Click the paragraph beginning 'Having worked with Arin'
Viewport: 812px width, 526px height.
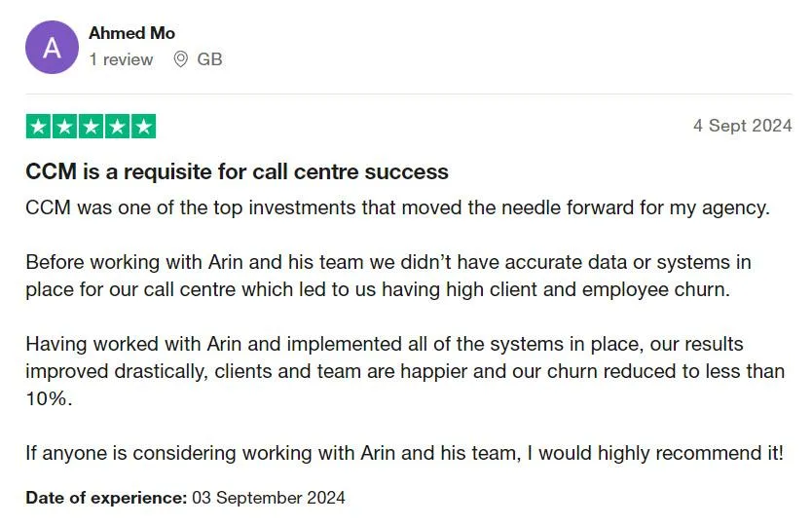(405, 371)
